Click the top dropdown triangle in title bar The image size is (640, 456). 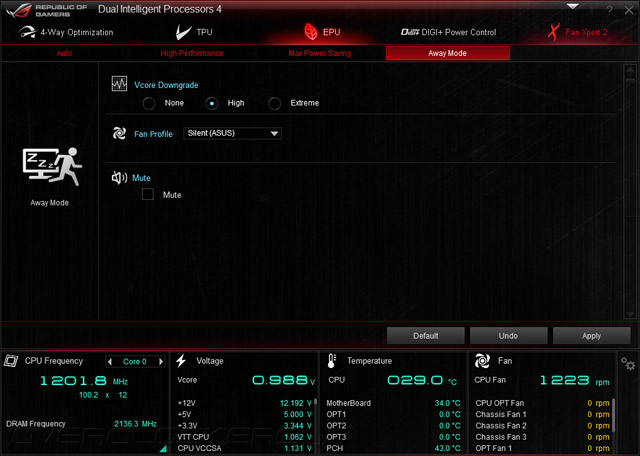572,7
